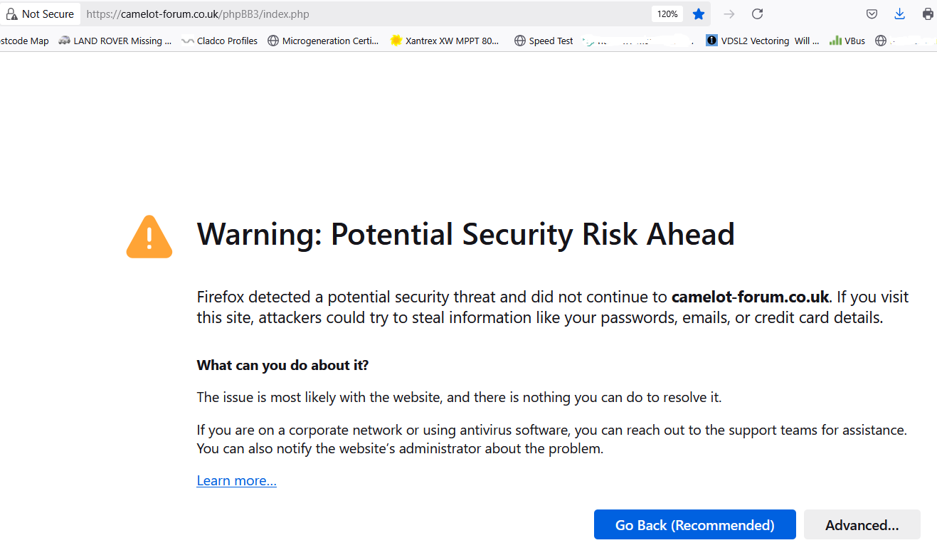Open the Downloads arrow icon

pos(899,14)
